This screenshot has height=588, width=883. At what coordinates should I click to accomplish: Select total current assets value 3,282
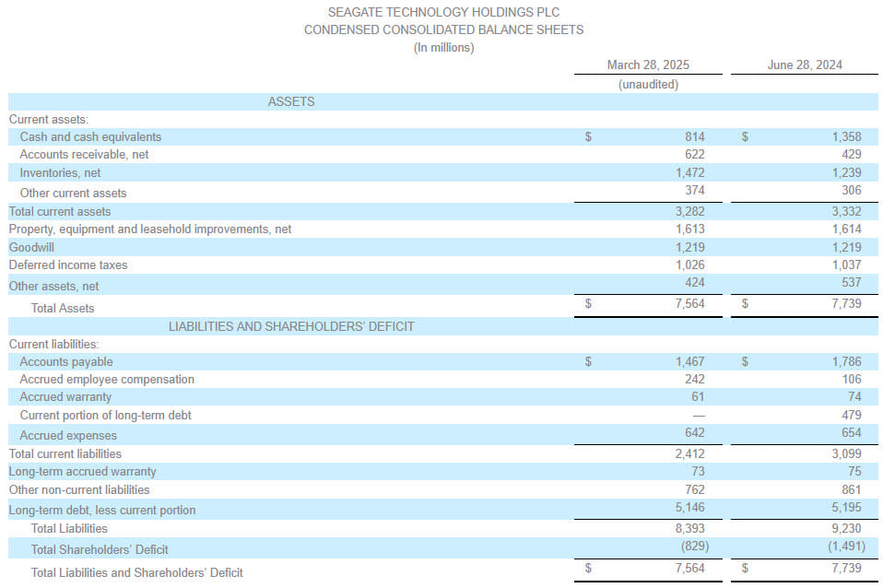coord(689,212)
